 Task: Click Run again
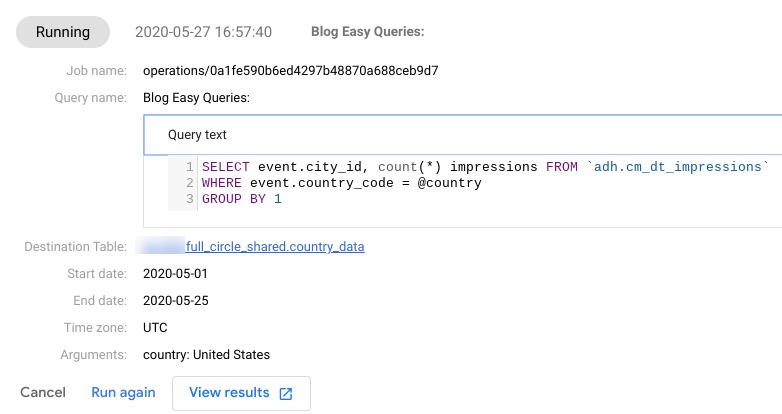(123, 392)
